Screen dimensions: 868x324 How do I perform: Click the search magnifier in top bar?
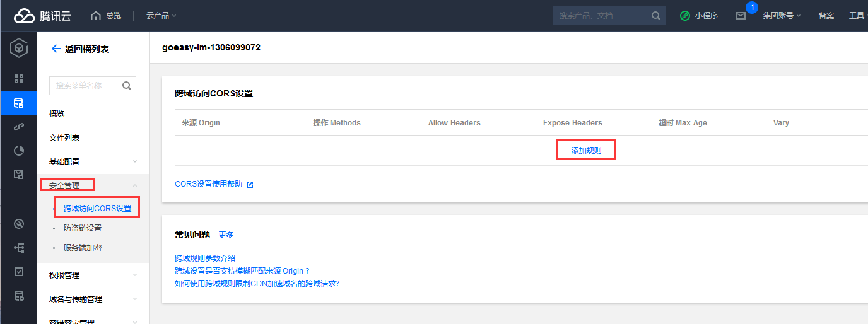coord(656,16)
